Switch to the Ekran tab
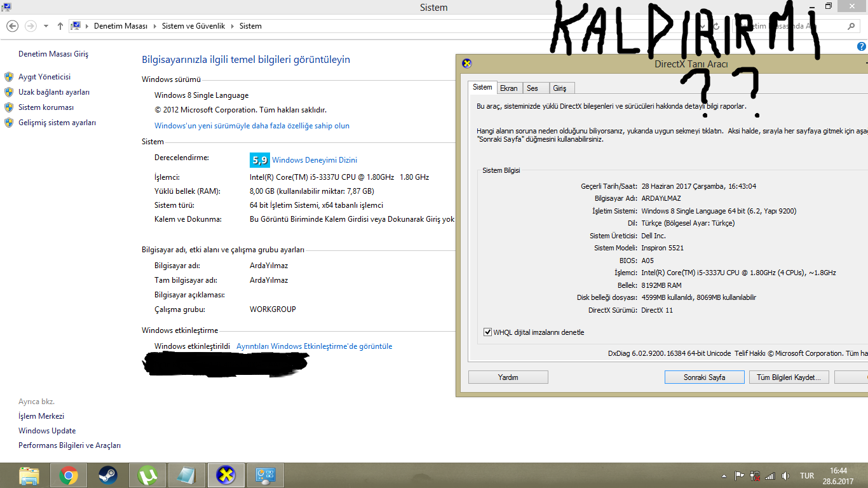The height and width of the screenshot is (488, 868). [x=508, y=88]
